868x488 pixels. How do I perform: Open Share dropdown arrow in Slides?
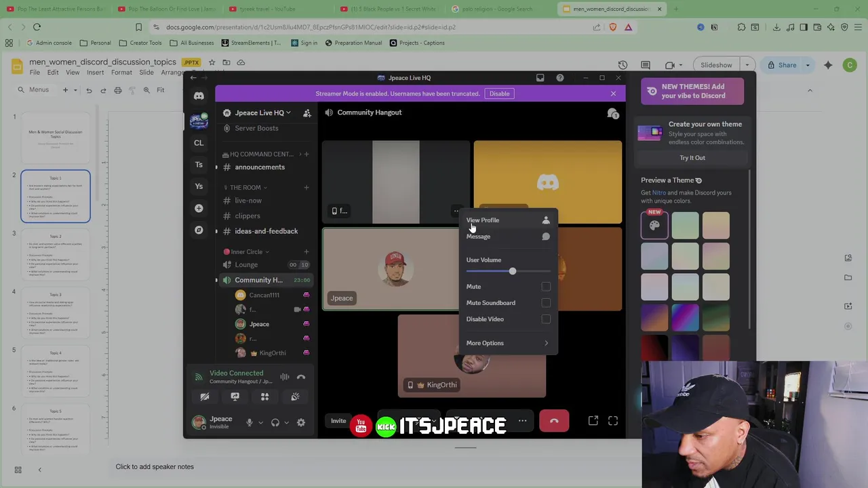coord(808,65)
